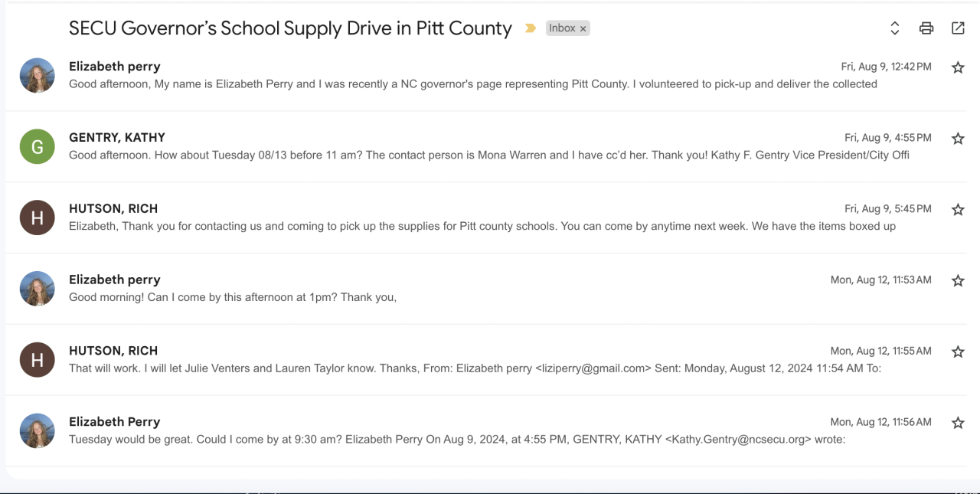The width and height of the screenshot is (980, 494).
Task: Star Elizabeth perry's 12:42 PM message
Action: pyautogui.click(x=957, y=67)
